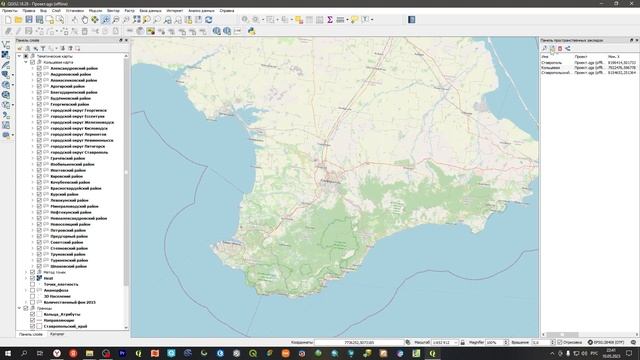The width and height of the screenshot is (640, 360).
Task: Select the Identify features tool
Action: coord(245,20)
